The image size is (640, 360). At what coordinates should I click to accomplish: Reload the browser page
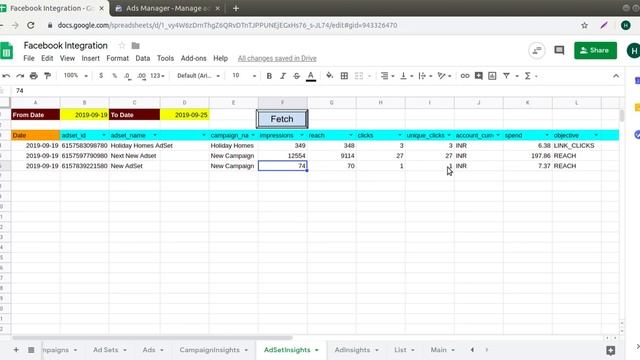pos(31,25)
